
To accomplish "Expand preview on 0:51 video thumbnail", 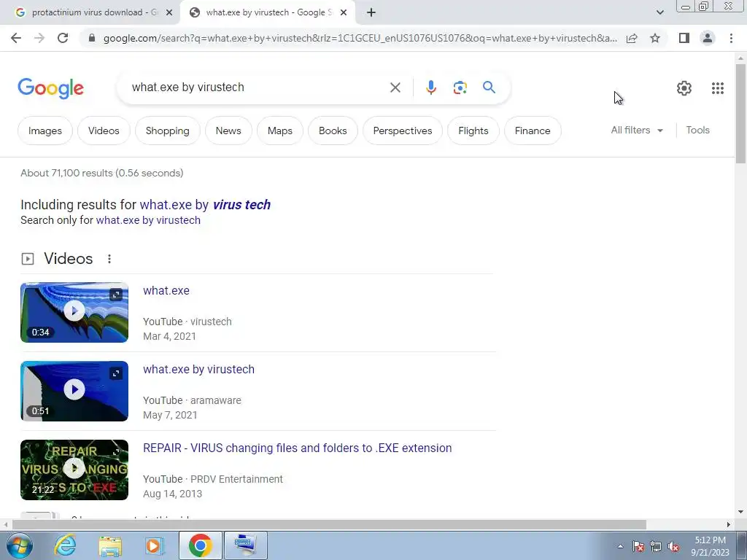I will (x=116, y=373).
